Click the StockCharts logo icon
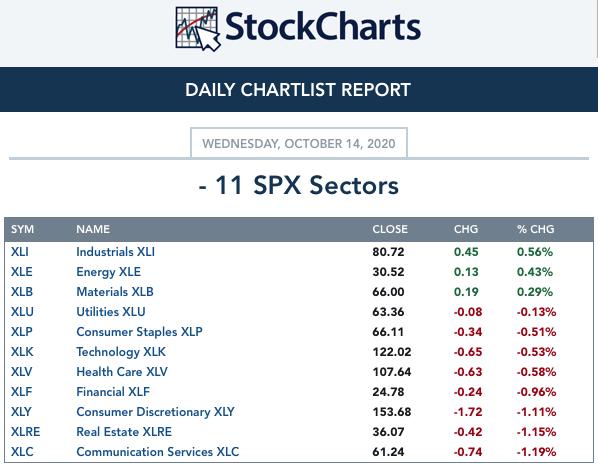 pyautogui.click(x=198, y=29)
